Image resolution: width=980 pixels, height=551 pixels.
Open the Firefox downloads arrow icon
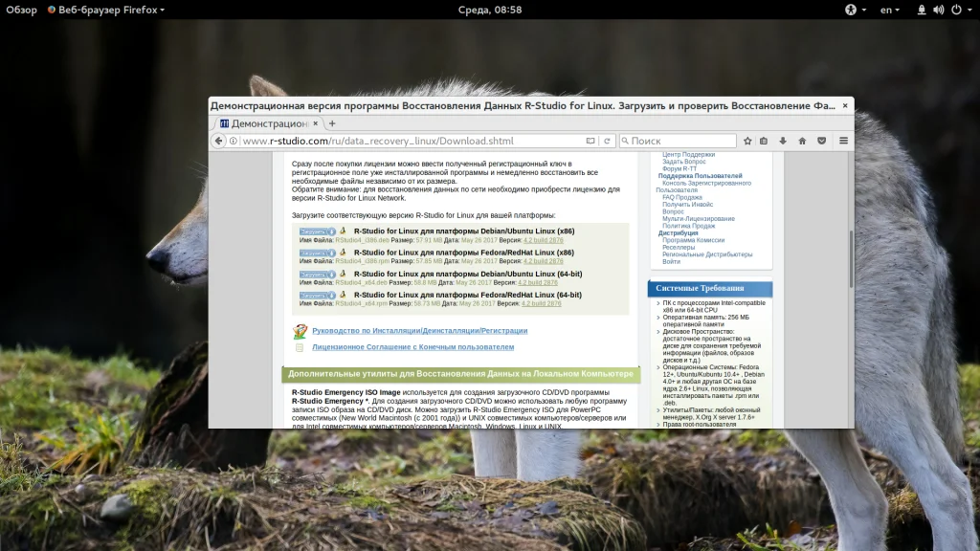point(783,141)
